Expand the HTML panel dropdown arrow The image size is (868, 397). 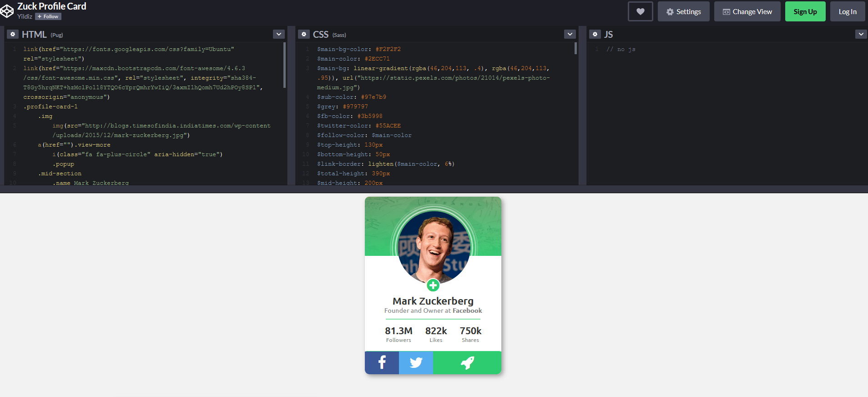(279, 34)
